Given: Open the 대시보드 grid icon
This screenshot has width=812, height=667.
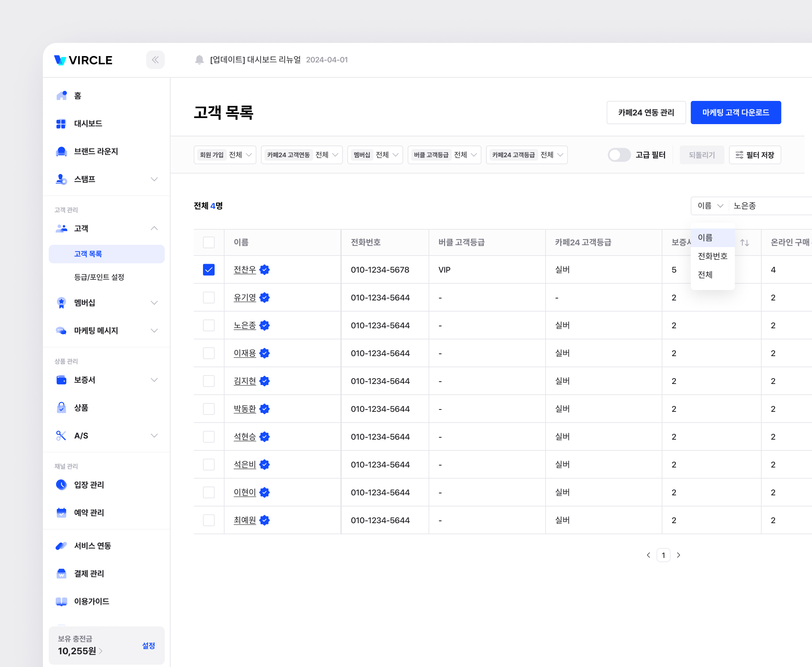Looking at the screenshot, I should point(61,124).
